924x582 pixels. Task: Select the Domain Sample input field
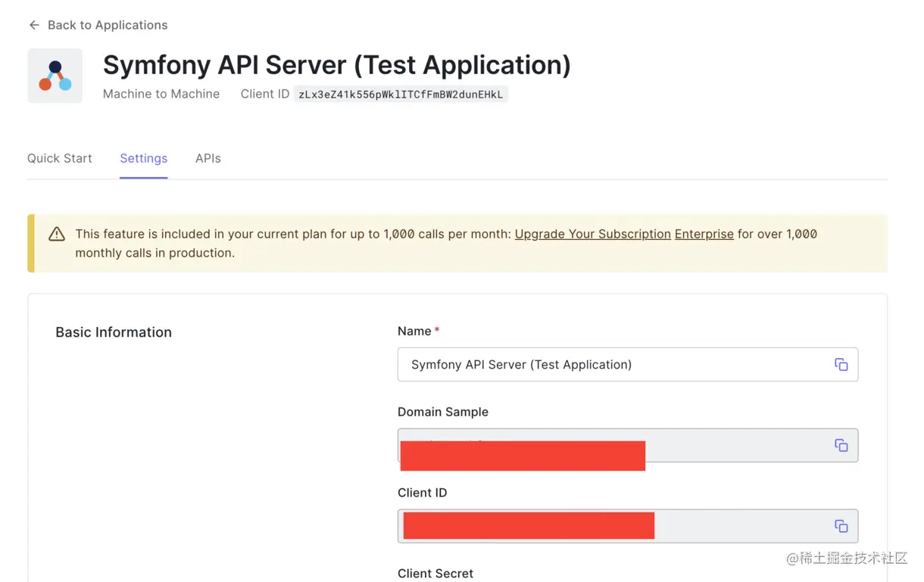click(x=720, y=445)
